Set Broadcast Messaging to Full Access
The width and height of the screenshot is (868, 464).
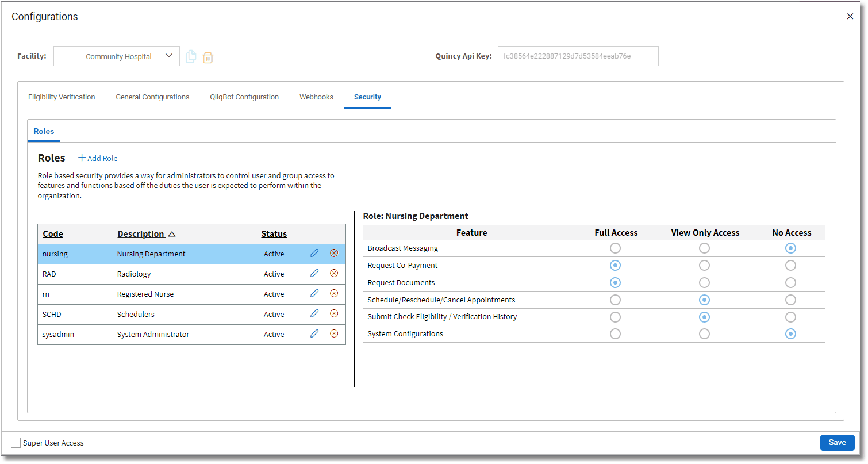(x=616, y=248)
